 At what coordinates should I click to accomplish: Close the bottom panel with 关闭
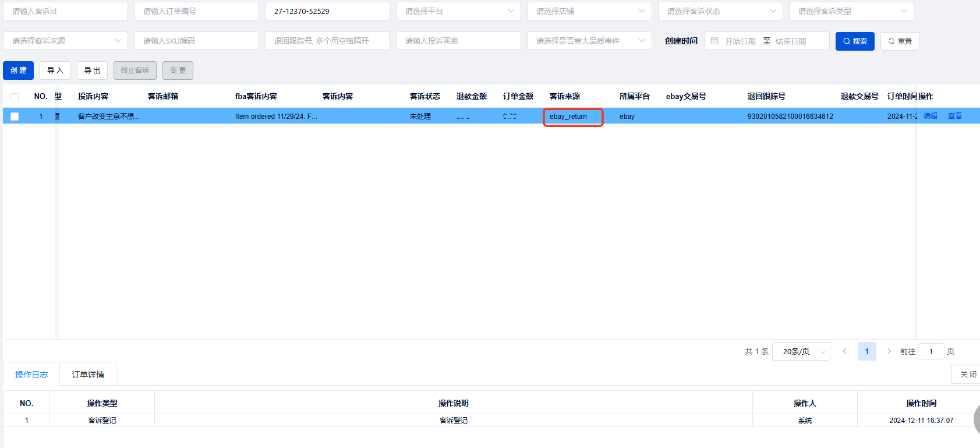[967, 375]
